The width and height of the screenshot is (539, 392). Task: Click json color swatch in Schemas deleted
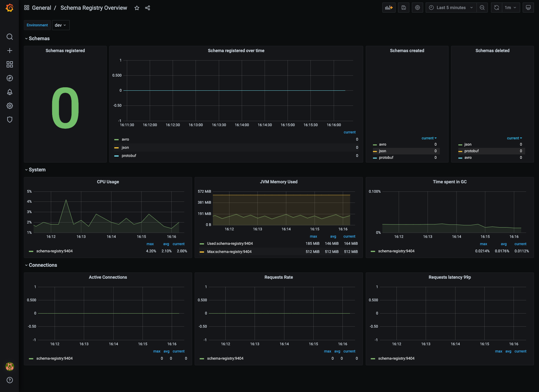[460, 145]
